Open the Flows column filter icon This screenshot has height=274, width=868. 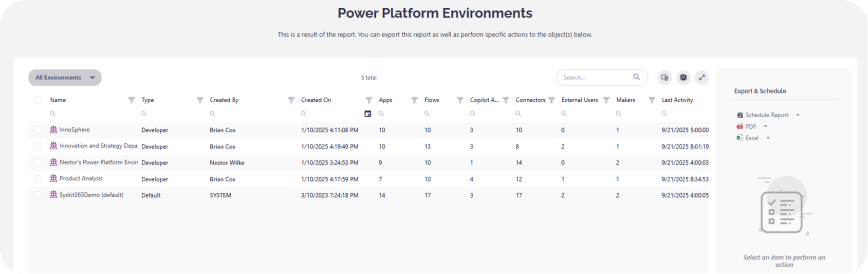[460, 100]
